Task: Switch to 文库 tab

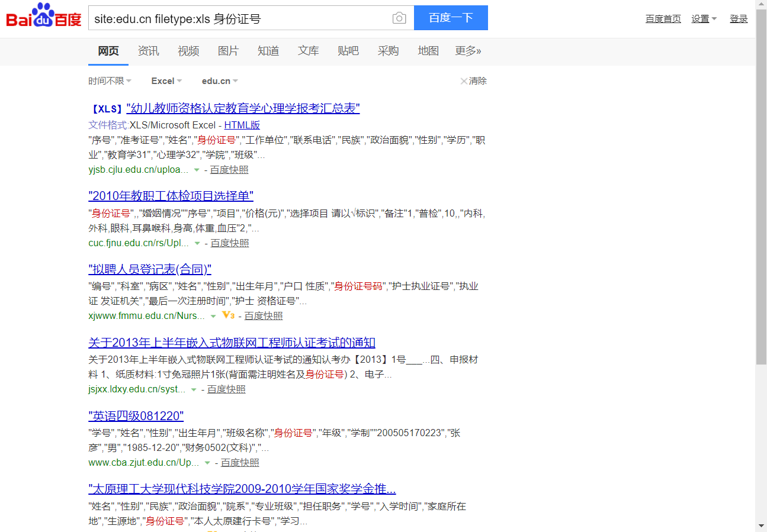Action: (x=308, y=51)
